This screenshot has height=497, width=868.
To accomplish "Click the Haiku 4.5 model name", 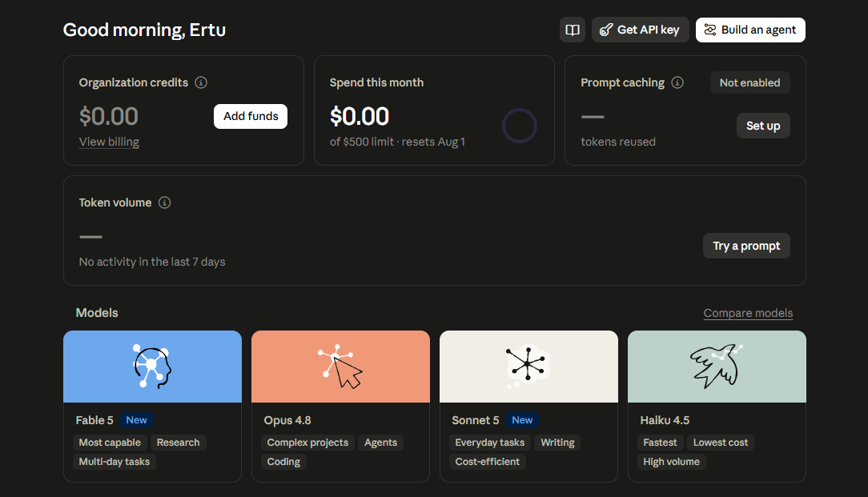I will click(665, 421).
